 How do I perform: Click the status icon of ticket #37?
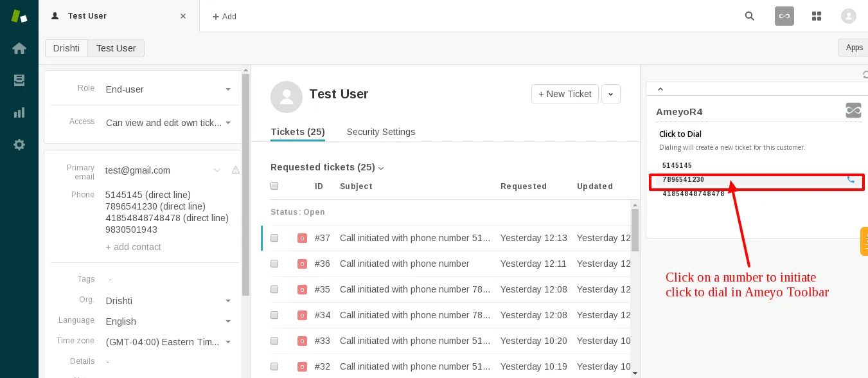[x=302, y=239]
